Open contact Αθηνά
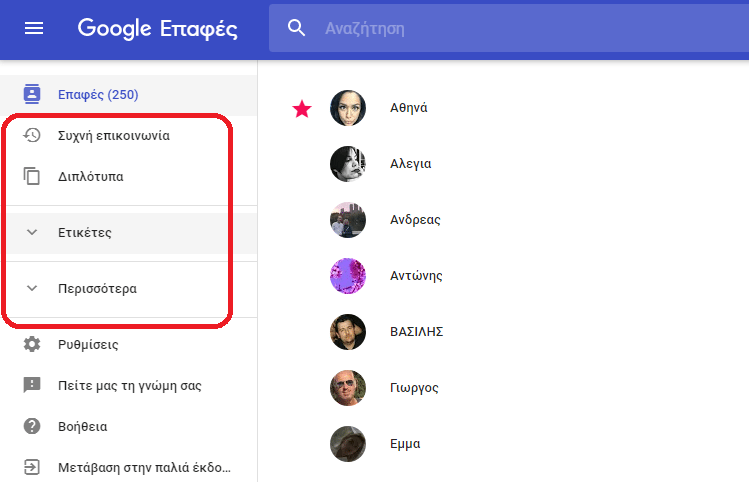This screenshot has width=749, height=482. tap(408, 107)
